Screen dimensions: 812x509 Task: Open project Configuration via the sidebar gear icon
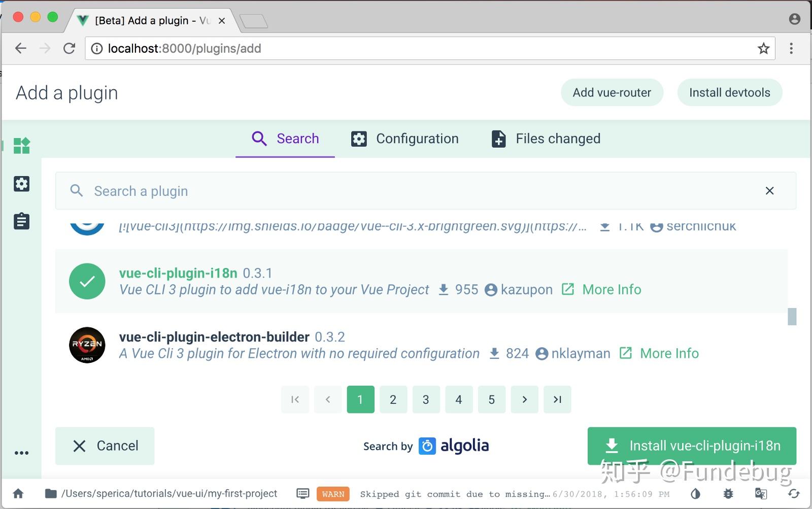tap(21, 184)
